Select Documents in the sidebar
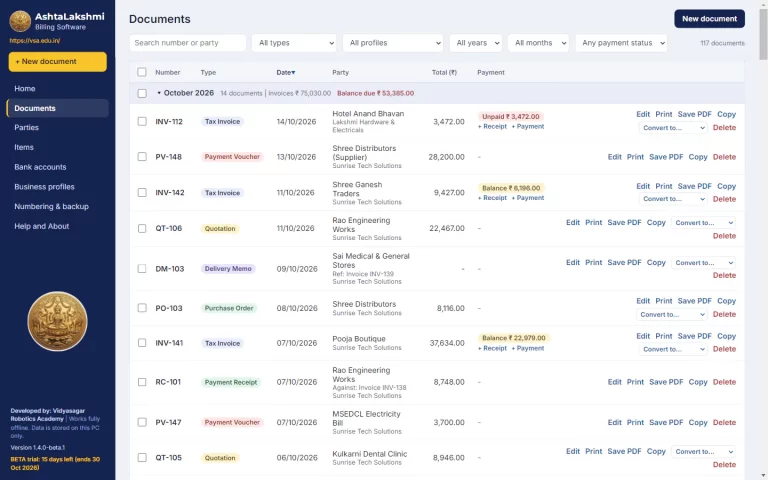The image size is (768, 480). point(57,108)
